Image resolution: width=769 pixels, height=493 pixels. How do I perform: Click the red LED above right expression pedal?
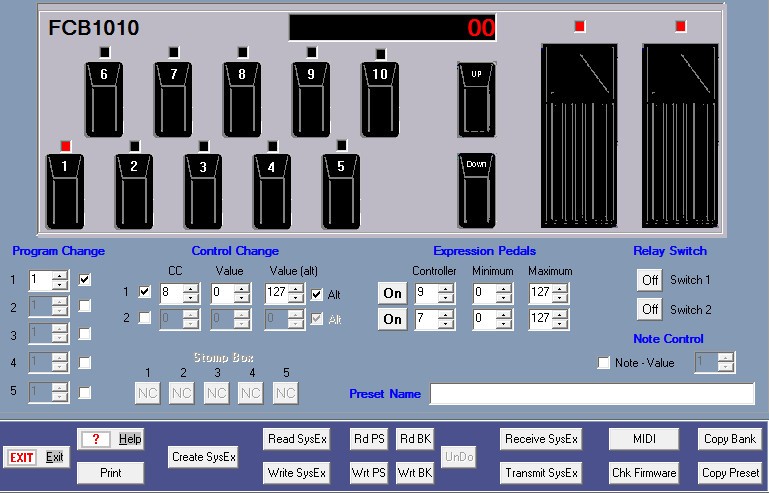(x=680, y=26)
